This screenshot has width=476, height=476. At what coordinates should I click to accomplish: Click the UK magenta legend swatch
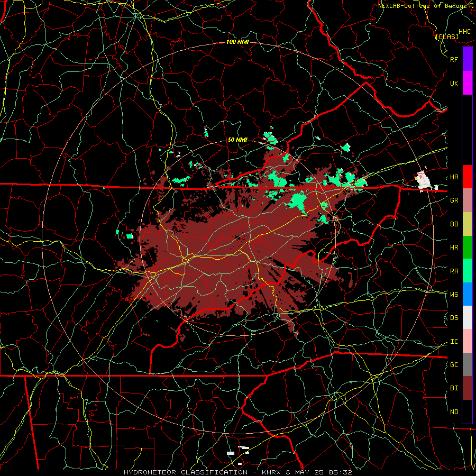coord(467,83)
